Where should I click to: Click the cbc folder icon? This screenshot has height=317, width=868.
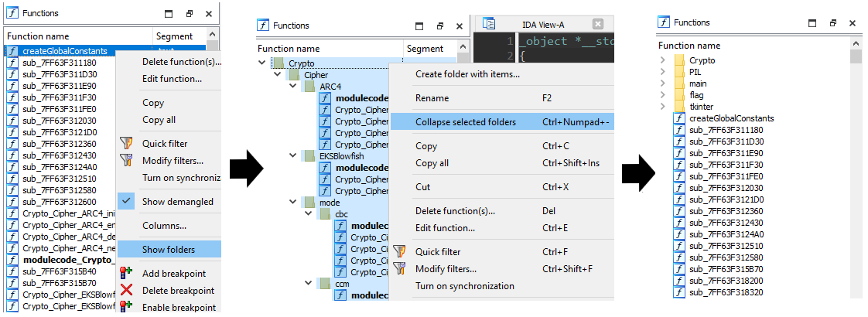click(x=326, y=214)
